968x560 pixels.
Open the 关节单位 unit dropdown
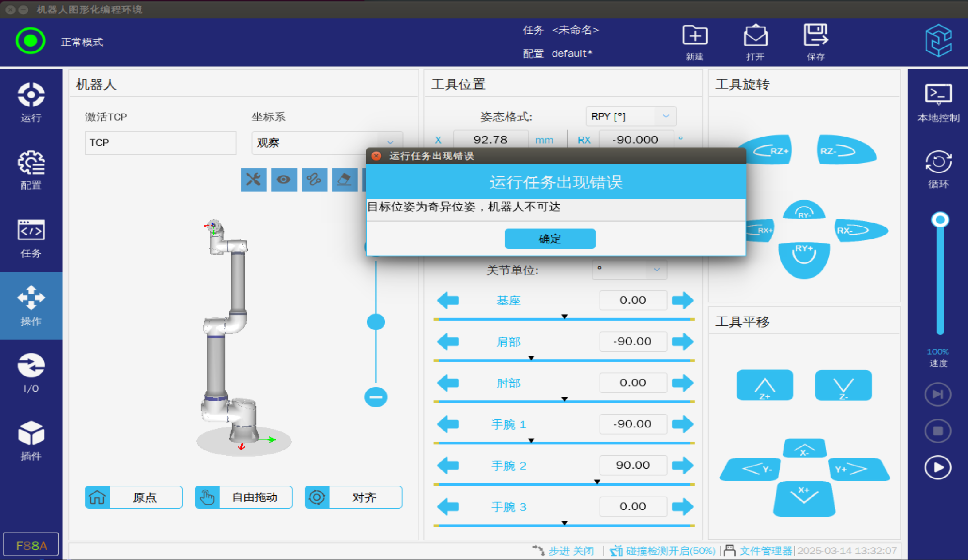629,270
